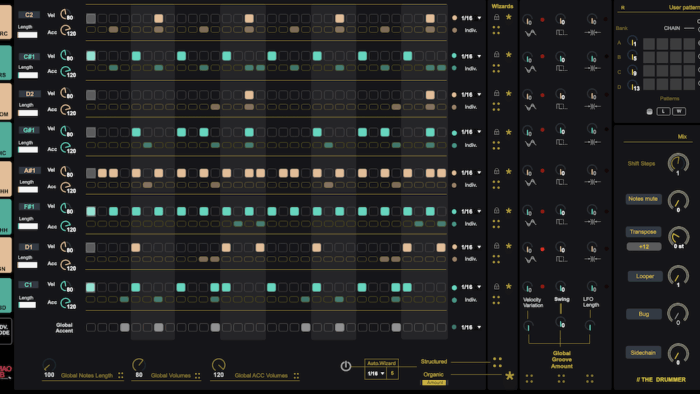Image resolution: width=700 pixels, height=394 pixels.
Task: Toggle first step of the C2 row
Action: click(91, 18)
